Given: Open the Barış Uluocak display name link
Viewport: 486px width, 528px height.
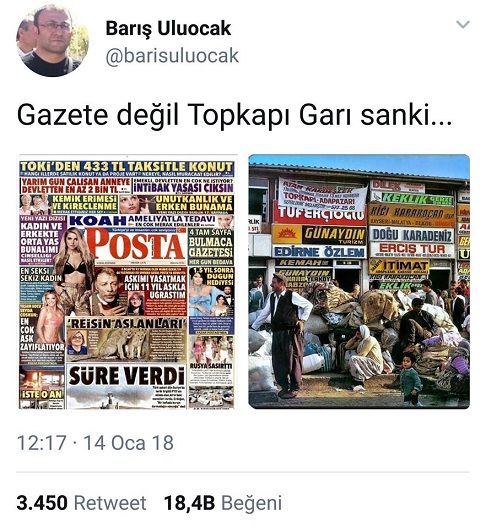Looking at the screenshot, I should pos(168,28).
